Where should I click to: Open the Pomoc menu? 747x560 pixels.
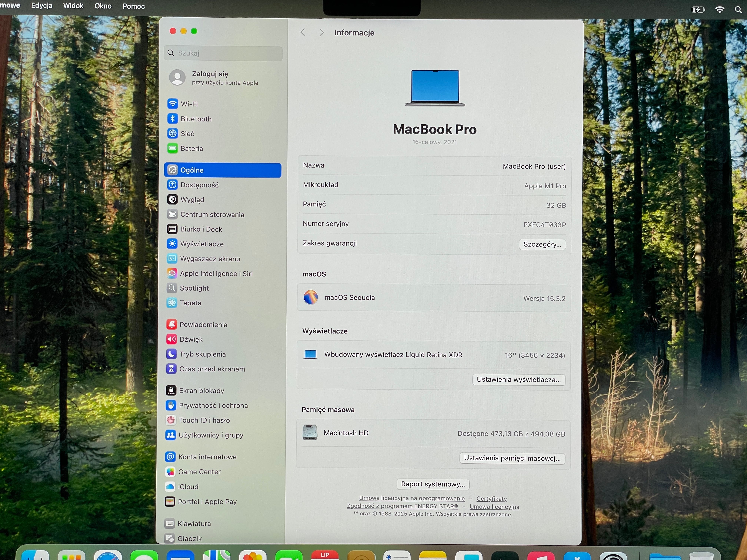[134, 6]
